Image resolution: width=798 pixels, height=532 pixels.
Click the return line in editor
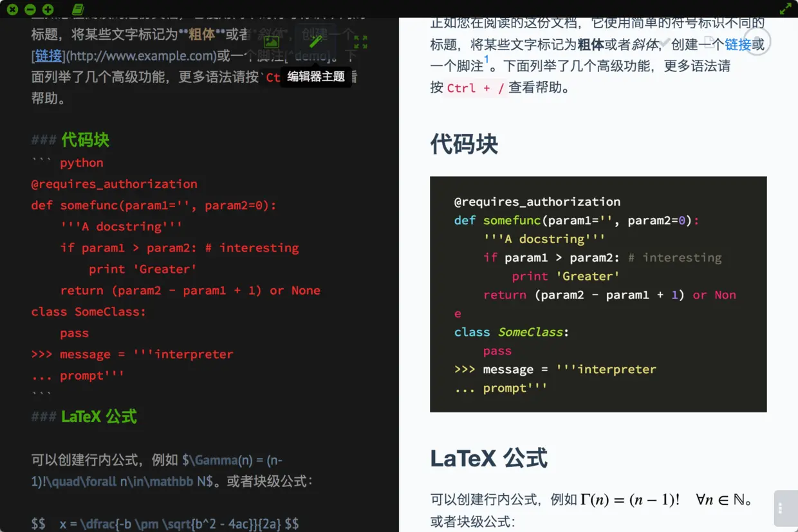(x=190, y=290)
